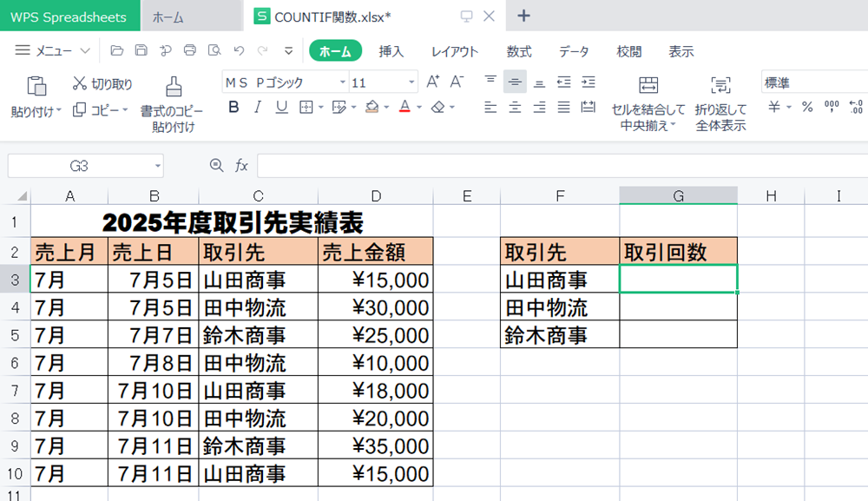Viewport: 868px width, 501px height.
Task: Toggle middle vertical alignment
Action: 515,82
